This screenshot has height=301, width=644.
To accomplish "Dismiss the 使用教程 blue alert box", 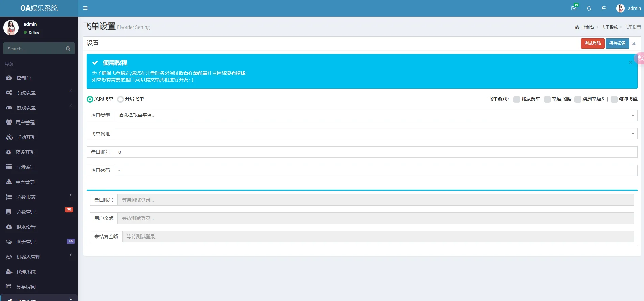I will click(x=630, y=62).
